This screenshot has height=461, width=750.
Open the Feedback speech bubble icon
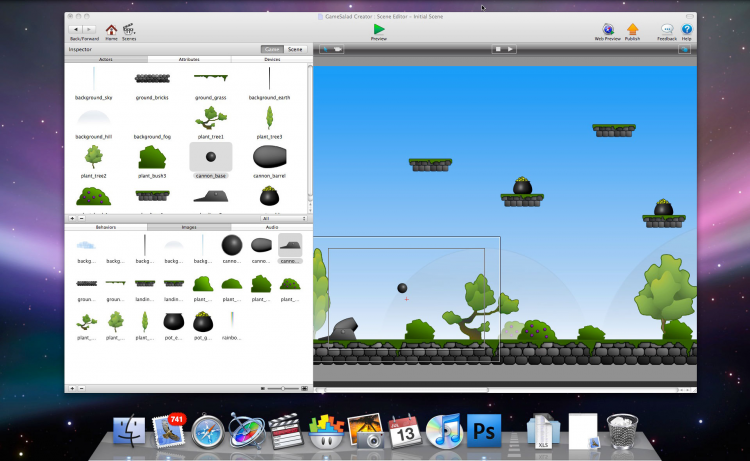pyautogui.click(x=667, y=29)
